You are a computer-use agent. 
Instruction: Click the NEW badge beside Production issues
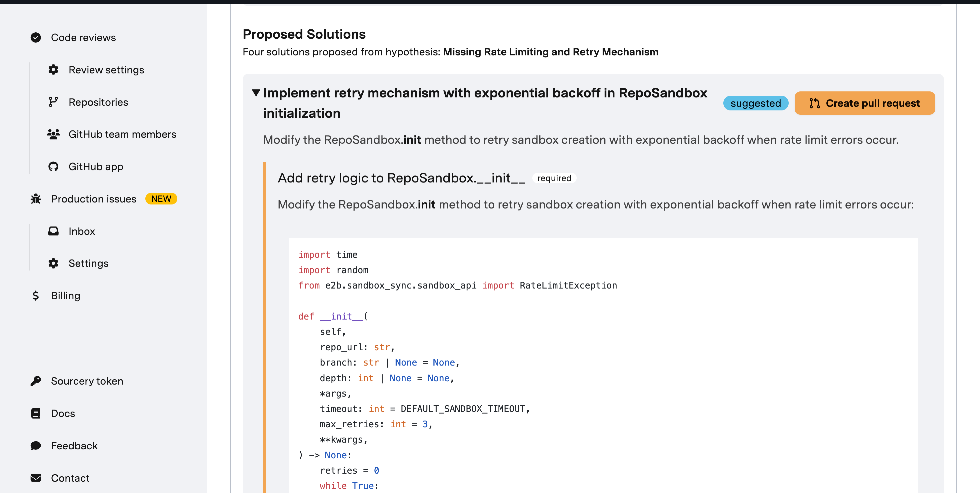pos(161,199)
